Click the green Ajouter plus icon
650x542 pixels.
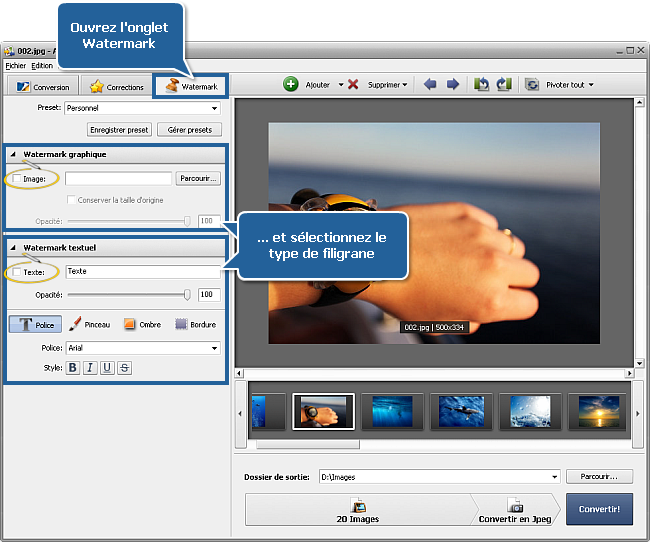290,85
